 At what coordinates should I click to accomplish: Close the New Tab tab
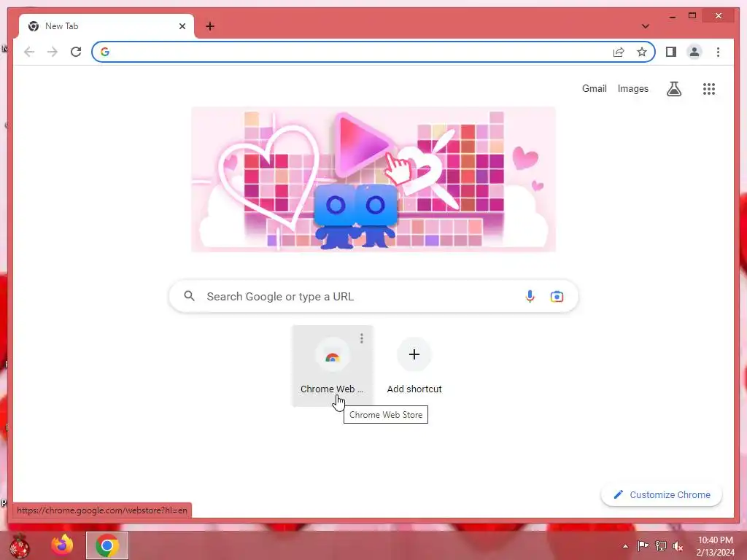tap(182, 26)
